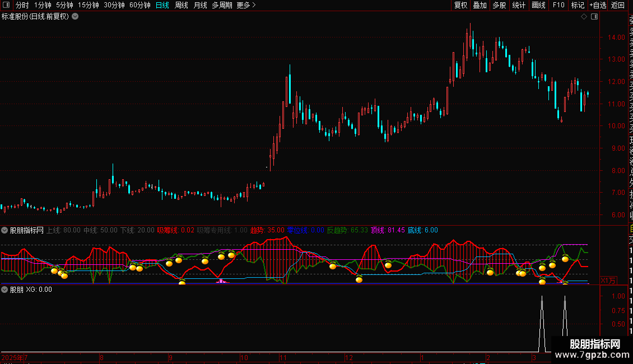Click the 趋势: 35.00 indicator value
Screen dimensions: 633x364
pyautogui.click(x=267, y=230)
